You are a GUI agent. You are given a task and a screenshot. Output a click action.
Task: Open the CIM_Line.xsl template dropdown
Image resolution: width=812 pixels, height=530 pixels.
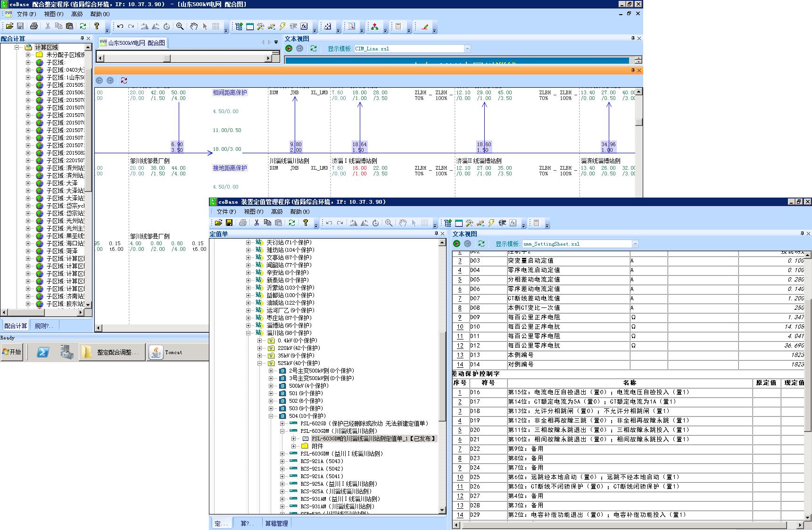(x=467, y=49)
